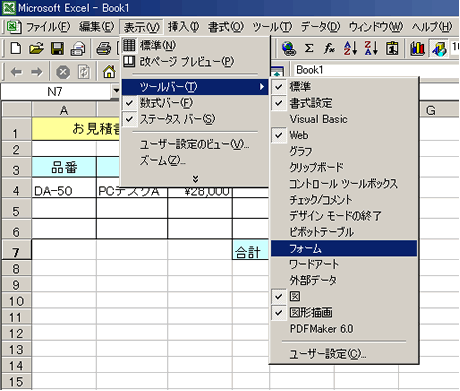Uncheck the 図形描画 toolbar entry
The width and height of the screenshot is (460, 391).
344,313
